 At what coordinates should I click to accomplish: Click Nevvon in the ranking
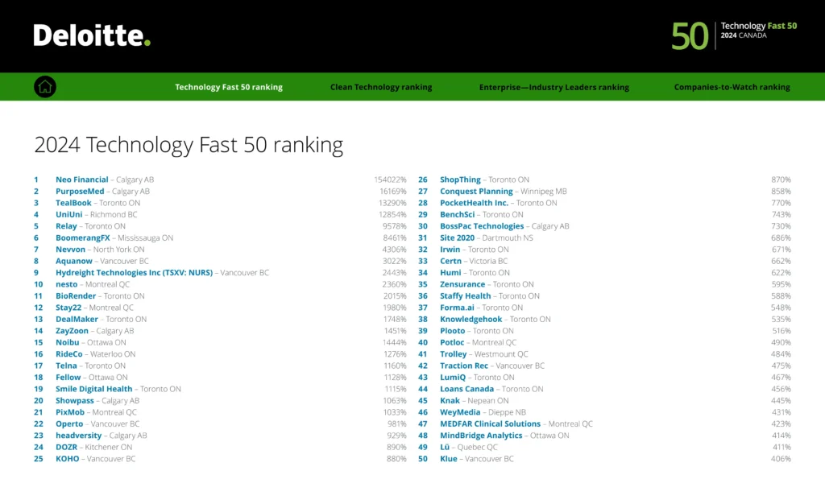point(71,249)
